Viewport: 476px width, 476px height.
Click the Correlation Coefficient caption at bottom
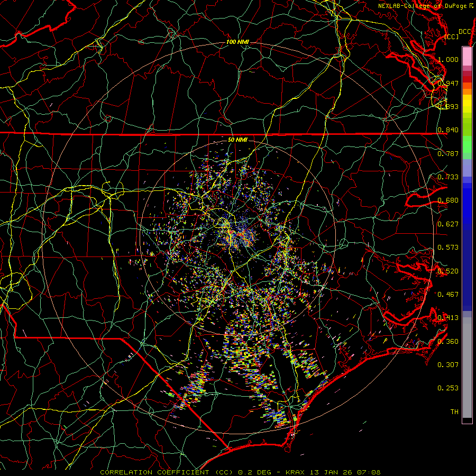point(240,472)
